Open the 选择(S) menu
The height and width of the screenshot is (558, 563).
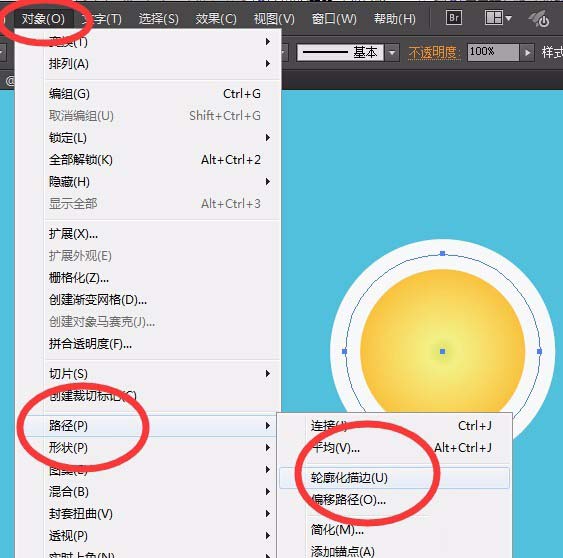[x=158, y=19]
